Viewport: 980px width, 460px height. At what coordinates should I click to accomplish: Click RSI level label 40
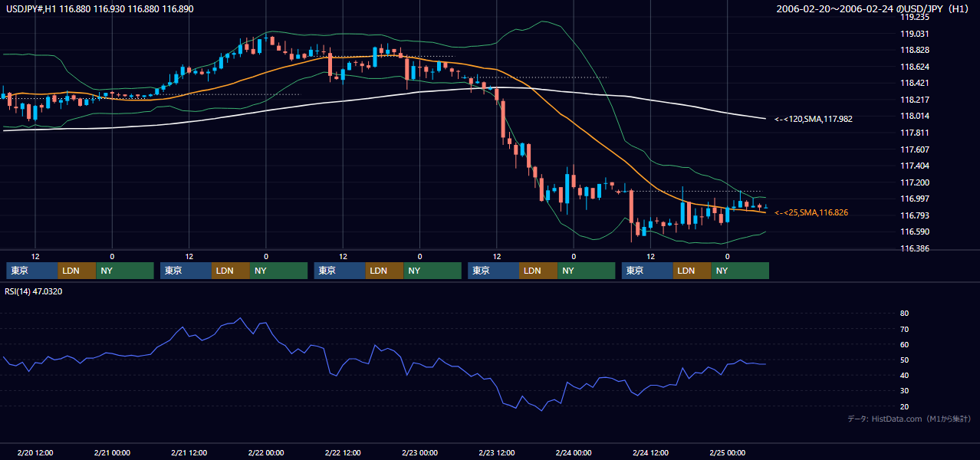[904, 375]
